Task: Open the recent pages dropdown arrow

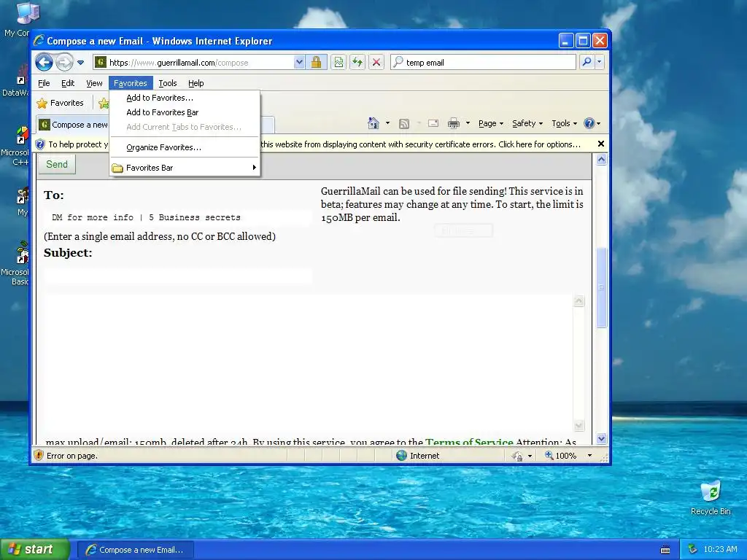Action: point(80,63)
